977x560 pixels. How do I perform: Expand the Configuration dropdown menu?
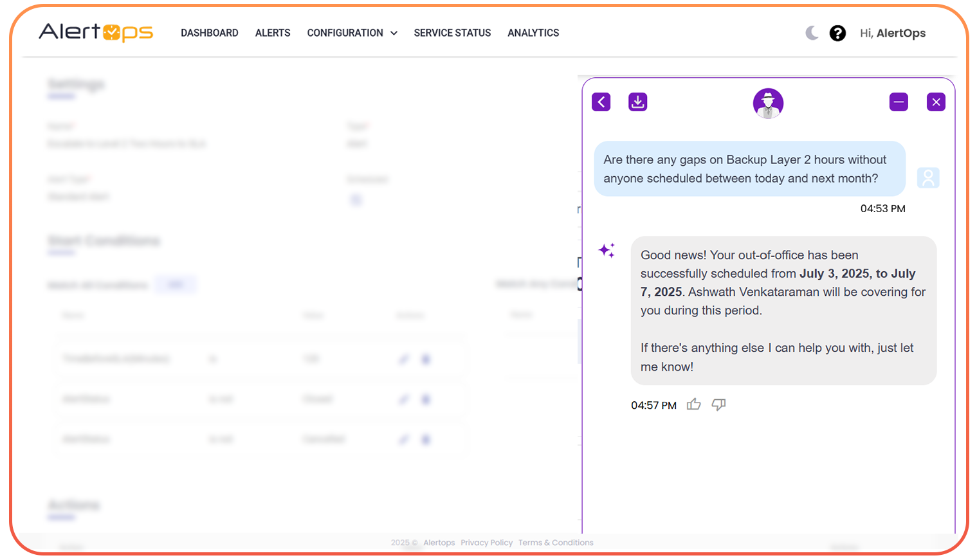click(x=352, y=33)
